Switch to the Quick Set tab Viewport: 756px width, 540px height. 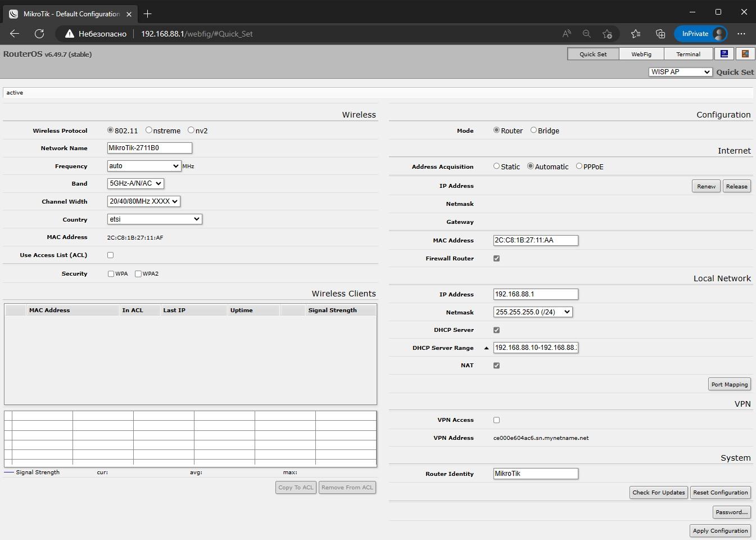point(593,54)
